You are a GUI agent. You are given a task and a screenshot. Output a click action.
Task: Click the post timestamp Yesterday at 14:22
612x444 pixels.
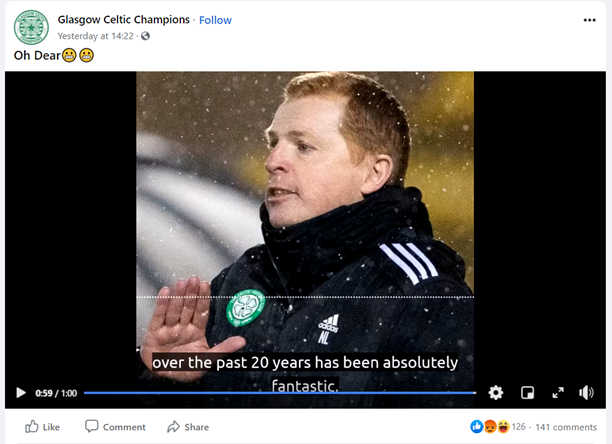pos(96,36)
